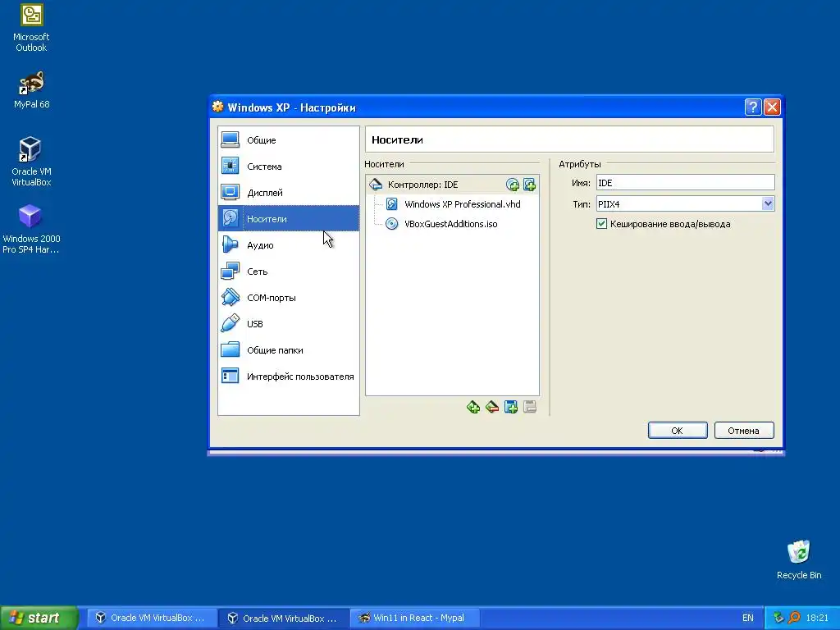This screenshot has height=630, width=840.
Task: Switch to second Oracle VM VirtualBox taskbar item
Action: coord(283,618)
